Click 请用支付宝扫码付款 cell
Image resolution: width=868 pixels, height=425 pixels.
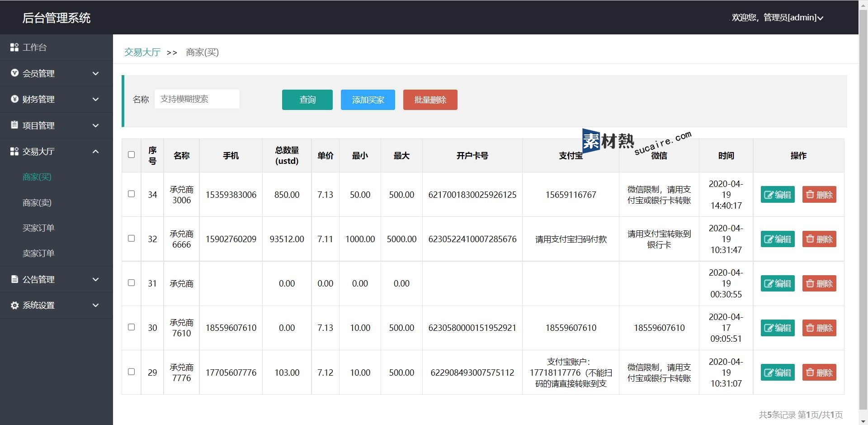[x=571, y=239]
